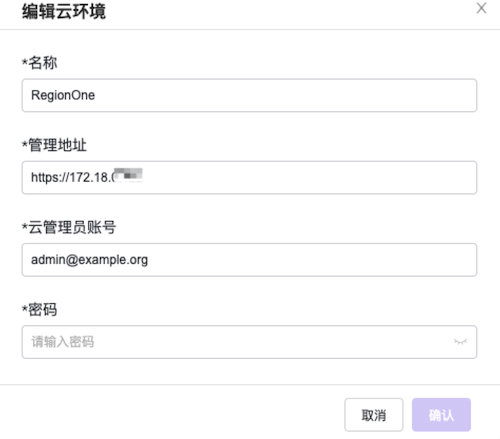Focus the 名称 input containing RegionOne
The width and height of the screenshot is (500, 439).
click(249, 95)
